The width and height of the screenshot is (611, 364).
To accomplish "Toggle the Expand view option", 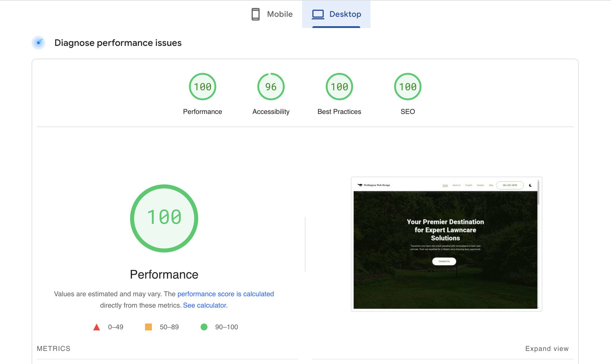I will point(547,348).
